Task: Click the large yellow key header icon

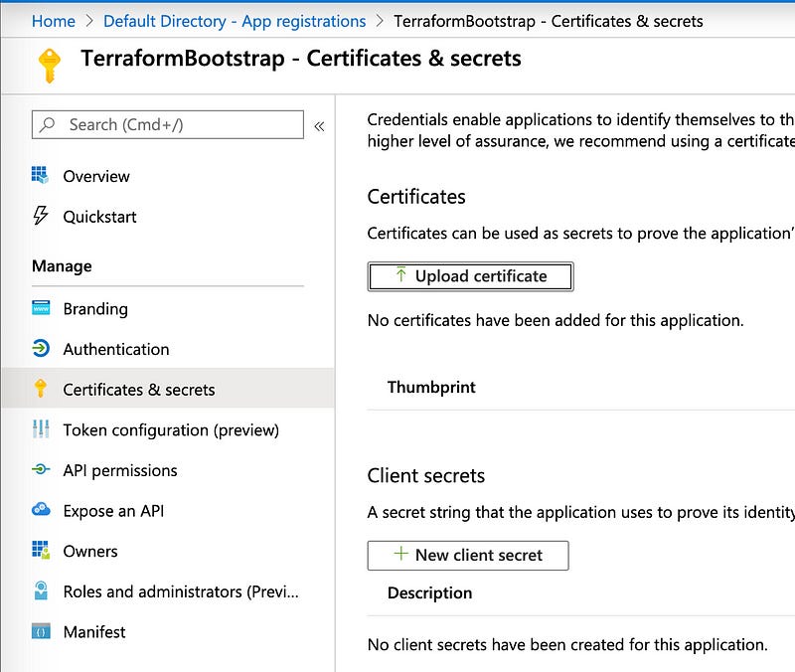Action: [49, 66]
